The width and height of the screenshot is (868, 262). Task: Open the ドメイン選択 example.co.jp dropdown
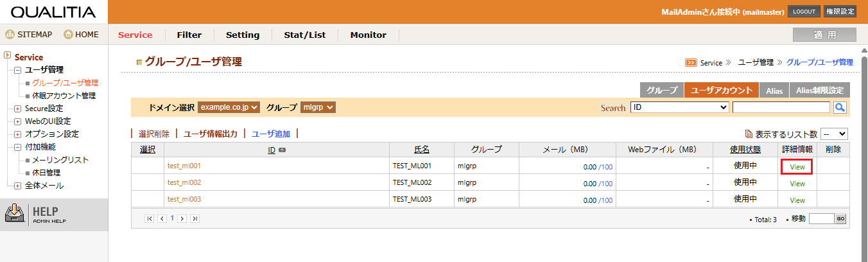(x=229, y=108)
